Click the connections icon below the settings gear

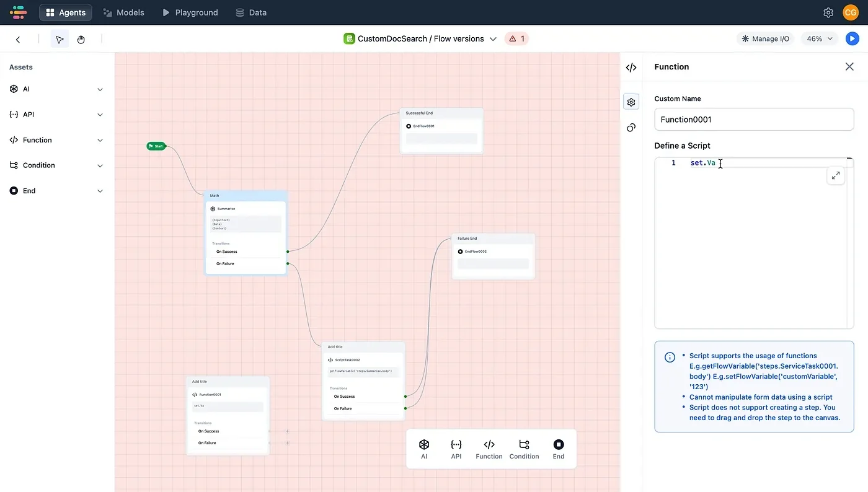pyautogui.click(x=631, y=128)
